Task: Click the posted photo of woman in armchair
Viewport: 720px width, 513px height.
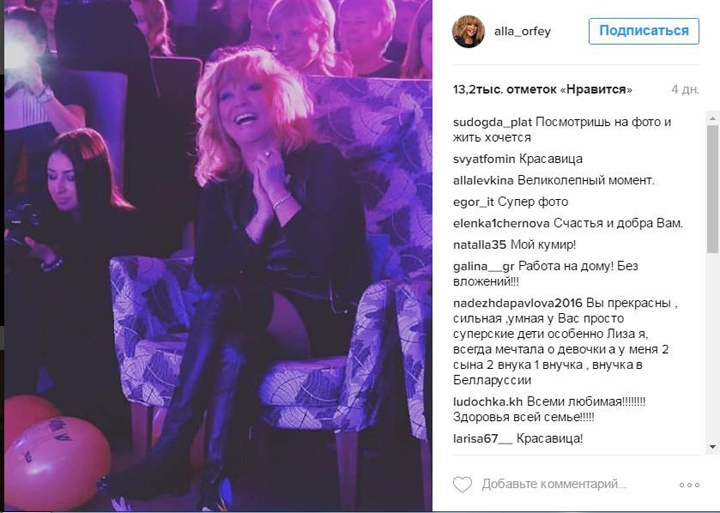Action: click(x=218, y=255)
